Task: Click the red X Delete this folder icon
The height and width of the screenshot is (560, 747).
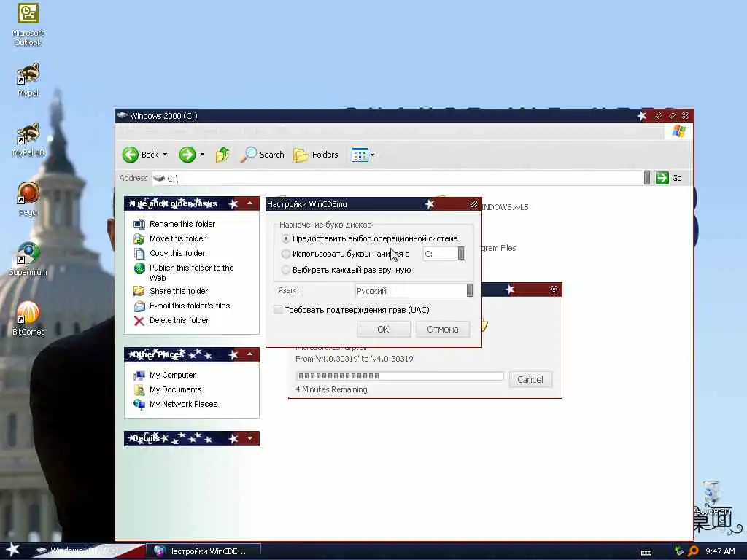Action: click(139, 321)
